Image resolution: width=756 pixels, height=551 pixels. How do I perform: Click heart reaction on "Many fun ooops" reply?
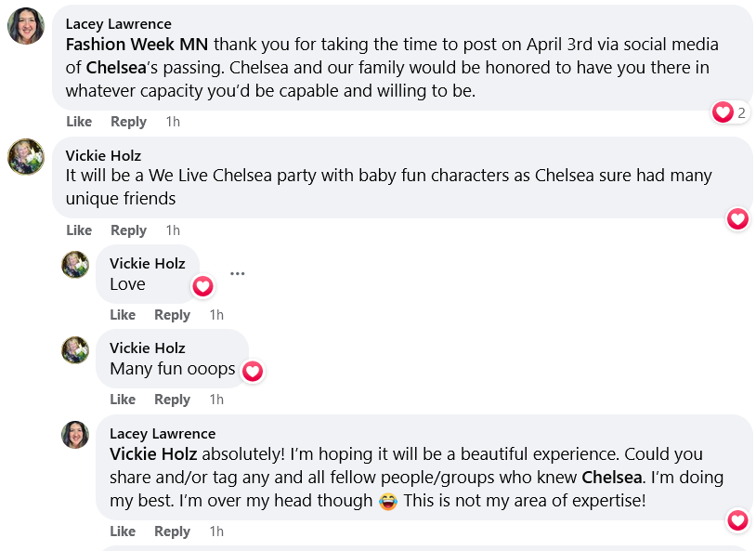pyautogui.click(x=253, y=371)
